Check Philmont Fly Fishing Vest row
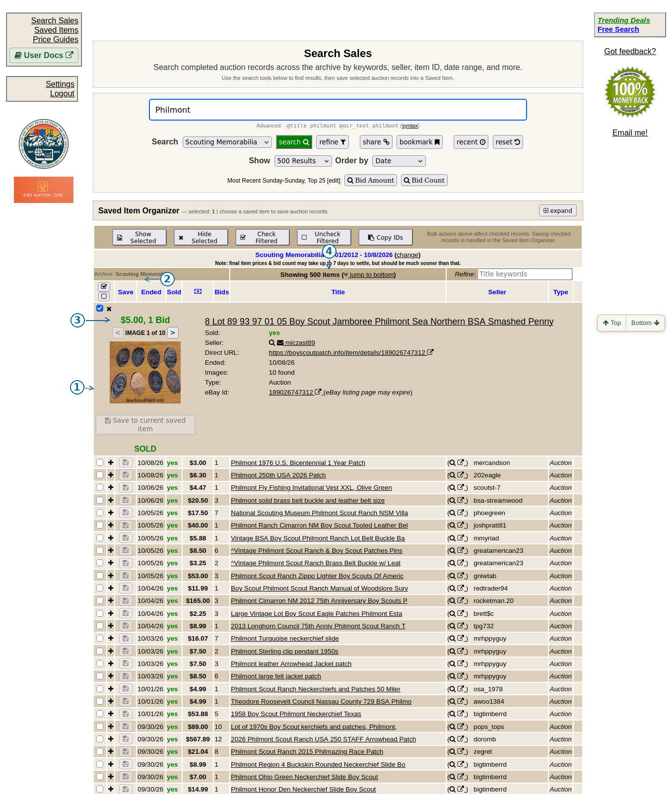Image resolution: width=672 pixels, height=794 pixels. coord(100,487)
